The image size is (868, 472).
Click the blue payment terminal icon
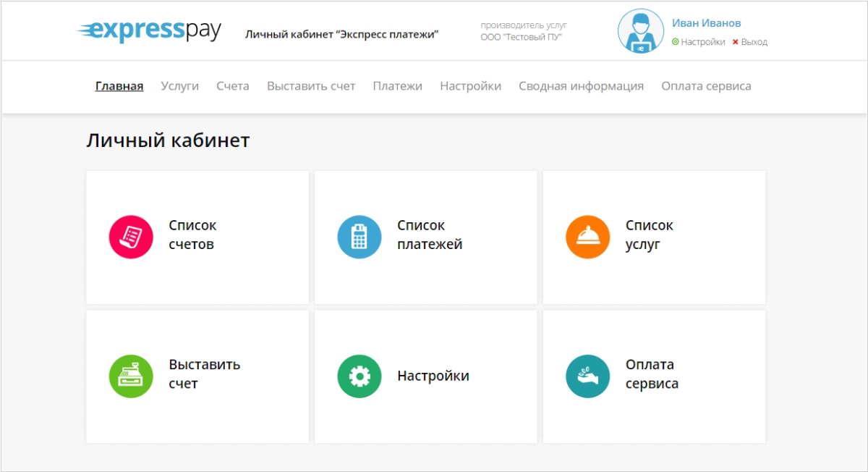(359, 237)
